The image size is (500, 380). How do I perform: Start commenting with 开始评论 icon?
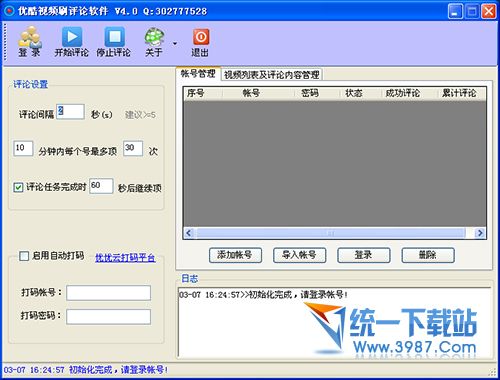coord(72,42)
